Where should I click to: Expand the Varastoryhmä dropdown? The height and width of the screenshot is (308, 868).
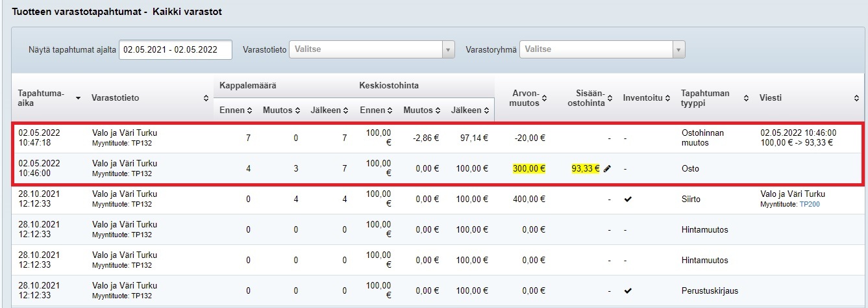678,49
